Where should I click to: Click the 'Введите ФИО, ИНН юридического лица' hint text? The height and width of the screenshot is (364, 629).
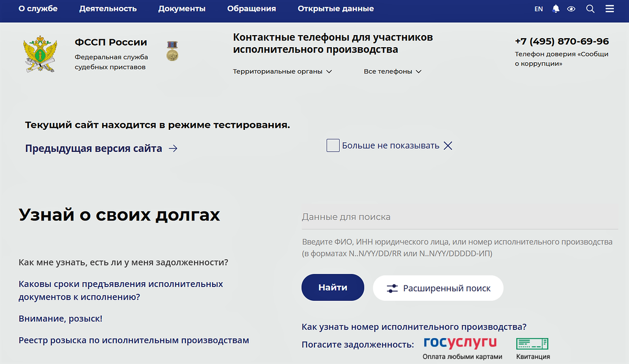(x=457, y=248)
